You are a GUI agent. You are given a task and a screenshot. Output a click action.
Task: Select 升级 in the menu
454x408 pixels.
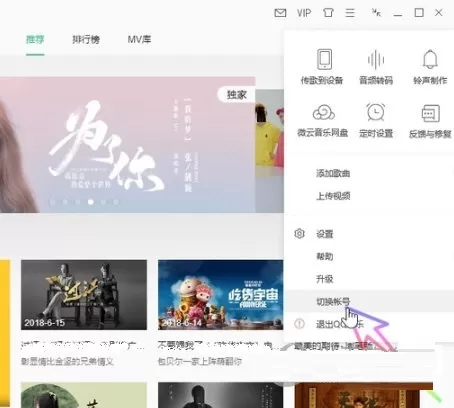click(x=325, y=279)
